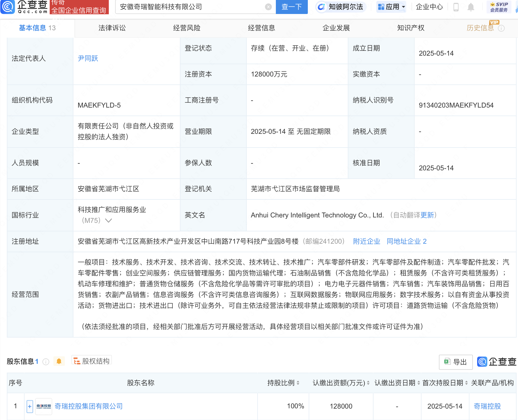Click the 更新 translation link
This screenshot has width=518, height=420.
[427, 215]
